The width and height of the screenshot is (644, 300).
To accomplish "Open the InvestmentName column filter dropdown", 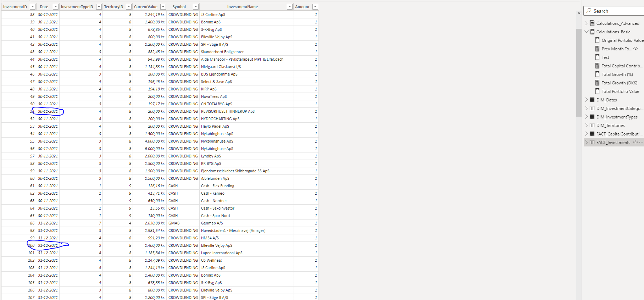I will point(290,7).
